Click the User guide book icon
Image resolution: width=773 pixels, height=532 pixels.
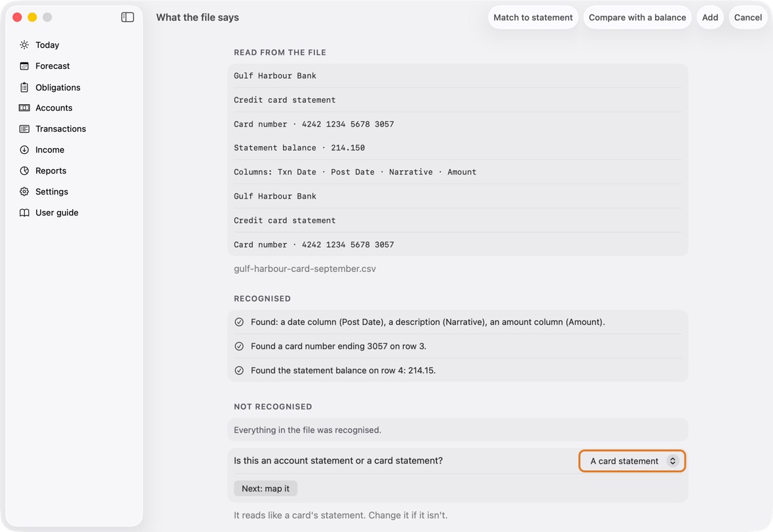tap(24, 212)
